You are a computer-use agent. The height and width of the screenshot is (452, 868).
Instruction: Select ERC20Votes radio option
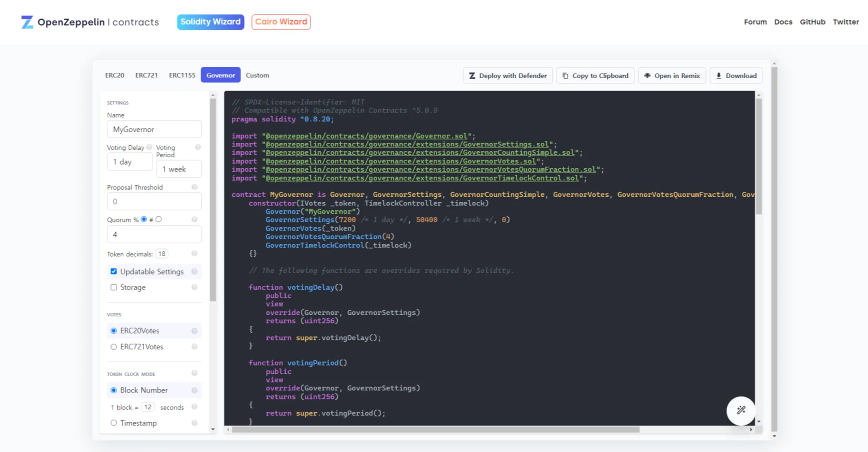click(113, 331)
